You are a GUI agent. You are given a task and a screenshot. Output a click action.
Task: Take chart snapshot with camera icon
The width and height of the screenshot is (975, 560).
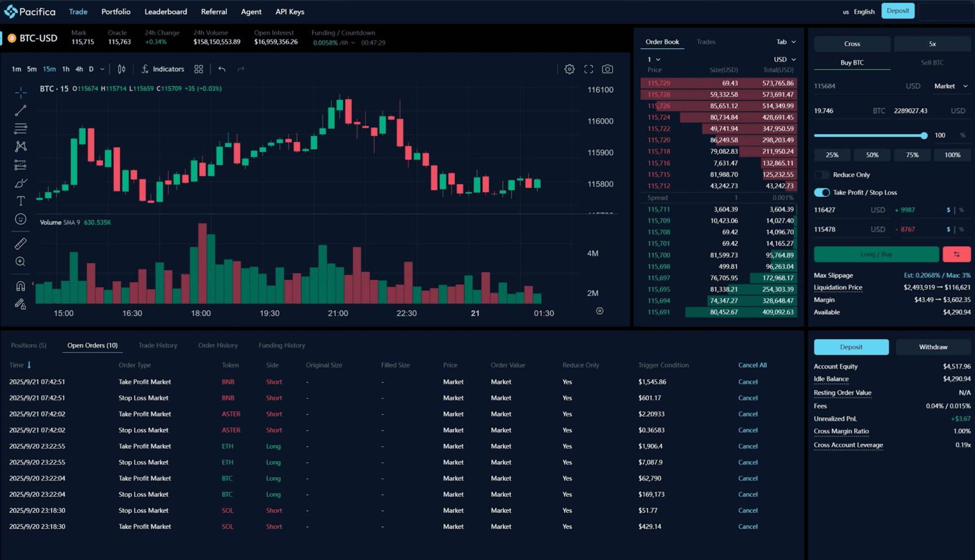(607, 69)
